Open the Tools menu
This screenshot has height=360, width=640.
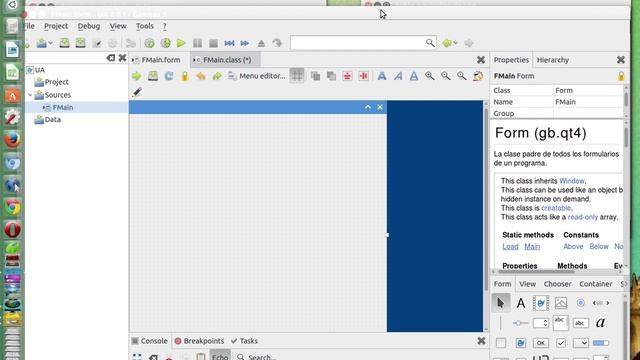[x=145, y=26]
